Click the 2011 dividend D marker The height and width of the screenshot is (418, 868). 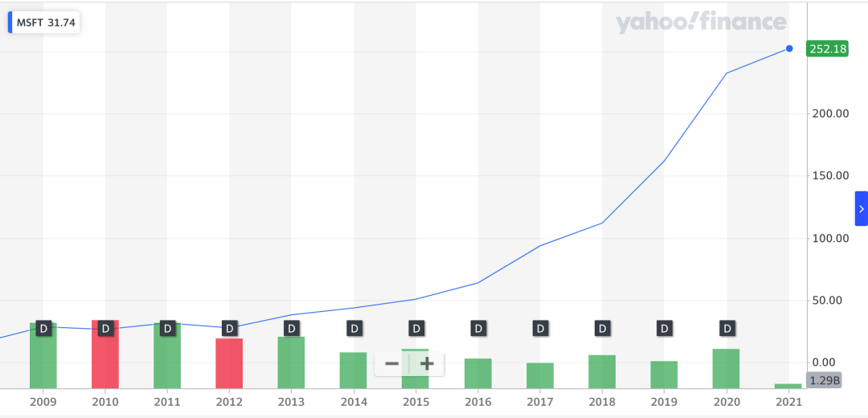(x=167, y=328)
